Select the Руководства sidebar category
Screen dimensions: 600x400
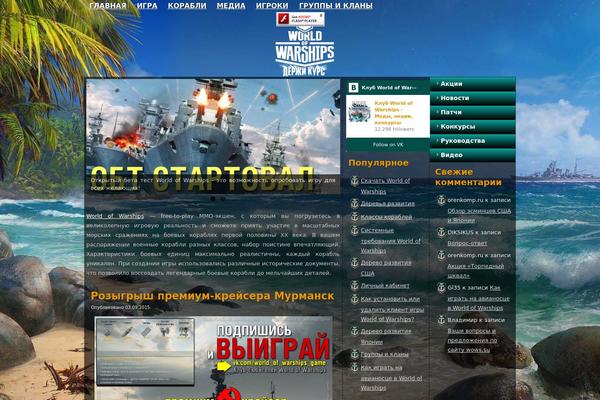pyautogui.click(x=473, y=141)
